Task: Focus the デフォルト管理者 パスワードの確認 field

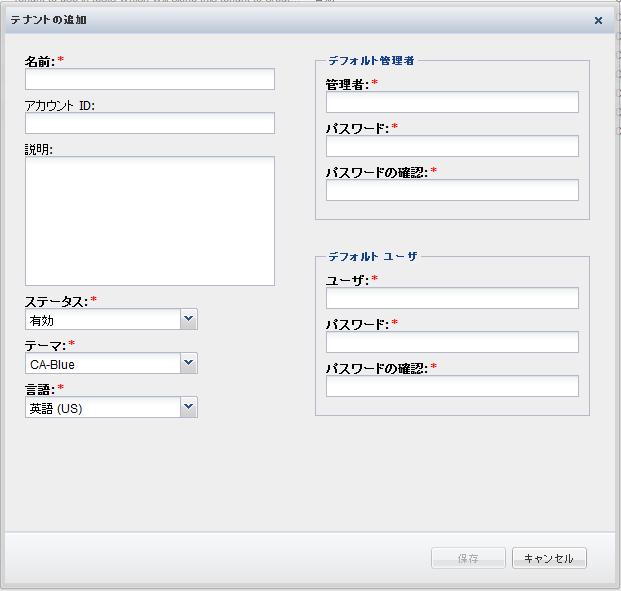Action: coord(452,190)
